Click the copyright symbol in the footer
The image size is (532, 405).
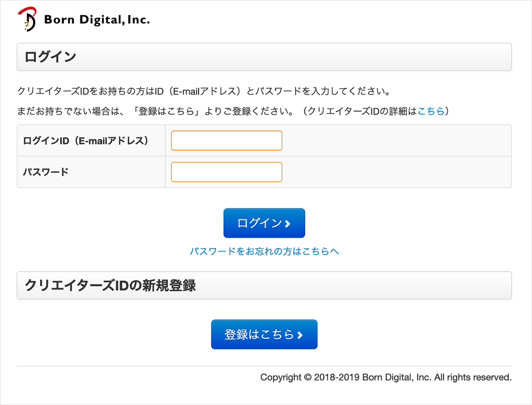[x=308, y=377]
